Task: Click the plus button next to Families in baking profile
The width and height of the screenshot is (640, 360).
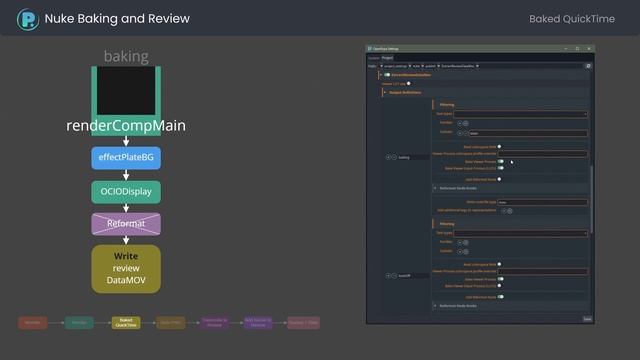Action: pos(460,123)
